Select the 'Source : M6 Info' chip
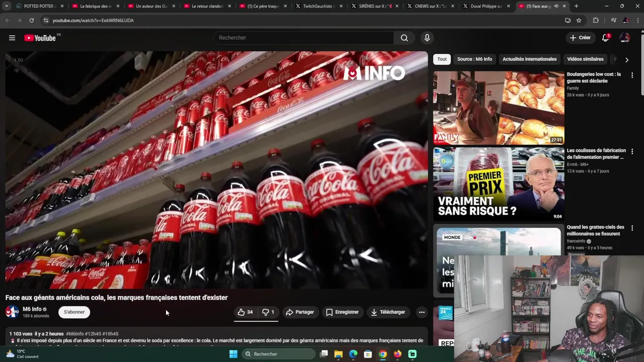The image size is (644, 362). (x=474, y=59)
